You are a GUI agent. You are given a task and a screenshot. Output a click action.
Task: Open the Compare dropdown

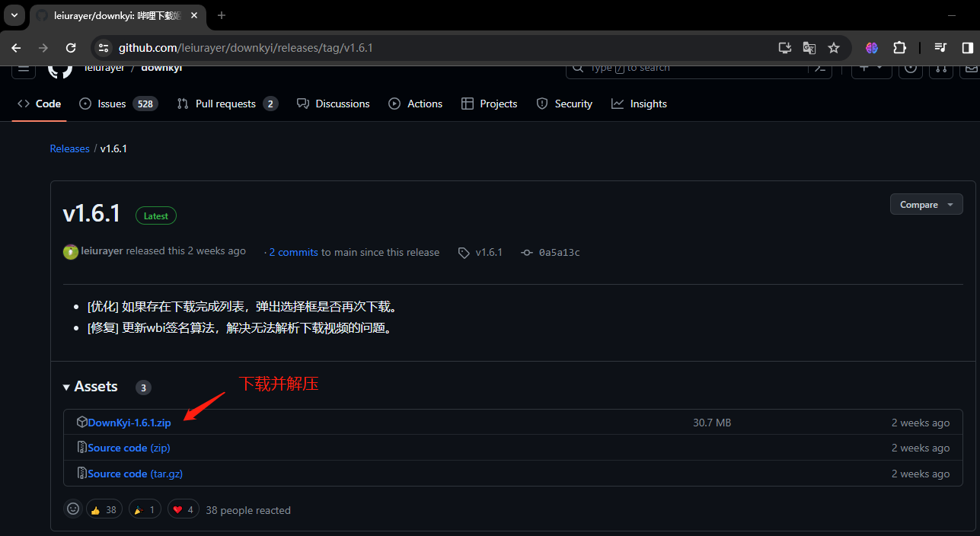pos(926,205)
